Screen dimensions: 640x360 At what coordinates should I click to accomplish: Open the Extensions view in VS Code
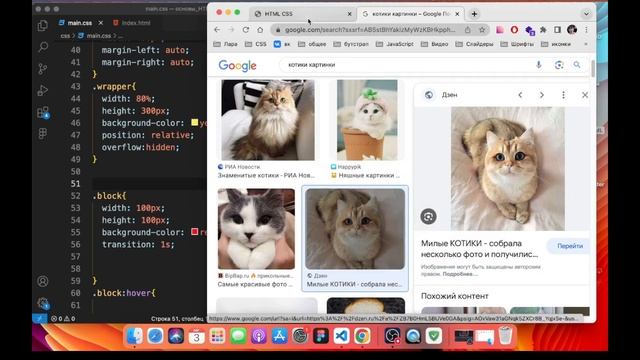point(43,112)
